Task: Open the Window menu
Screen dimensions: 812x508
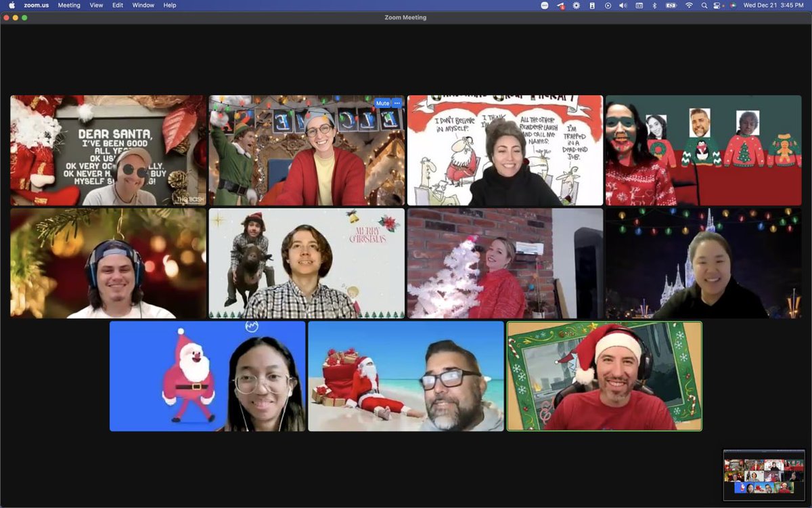Action: 143,5
